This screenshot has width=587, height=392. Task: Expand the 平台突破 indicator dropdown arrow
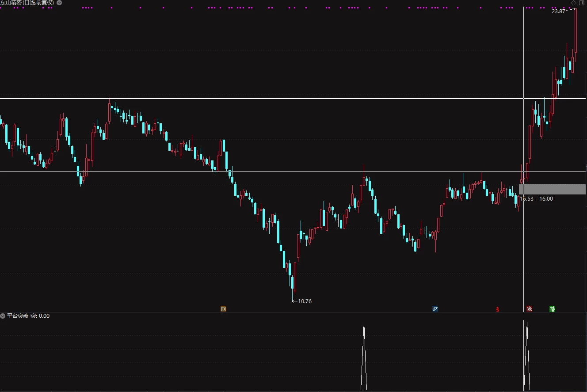(3, 316)
